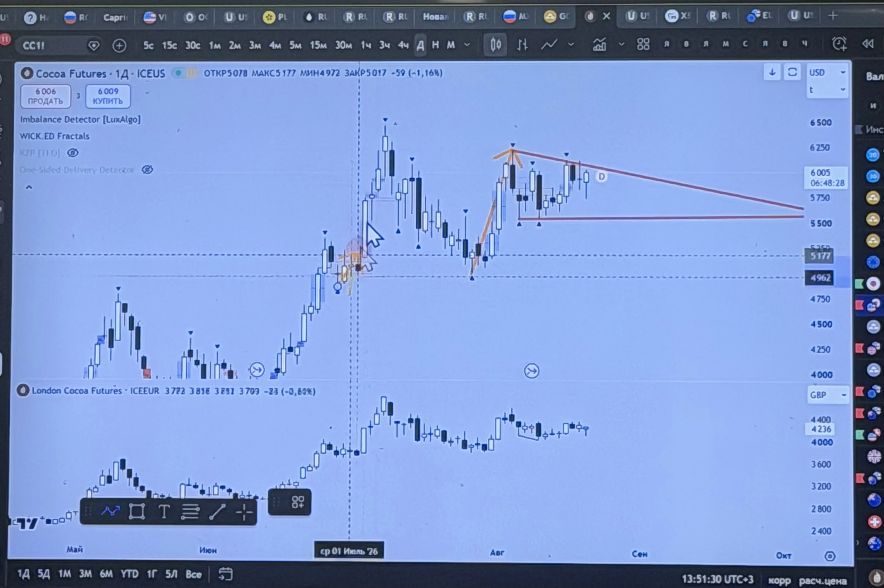The image size is (884, 588).
Task: Set range to Все
Action: pos(194,574)
